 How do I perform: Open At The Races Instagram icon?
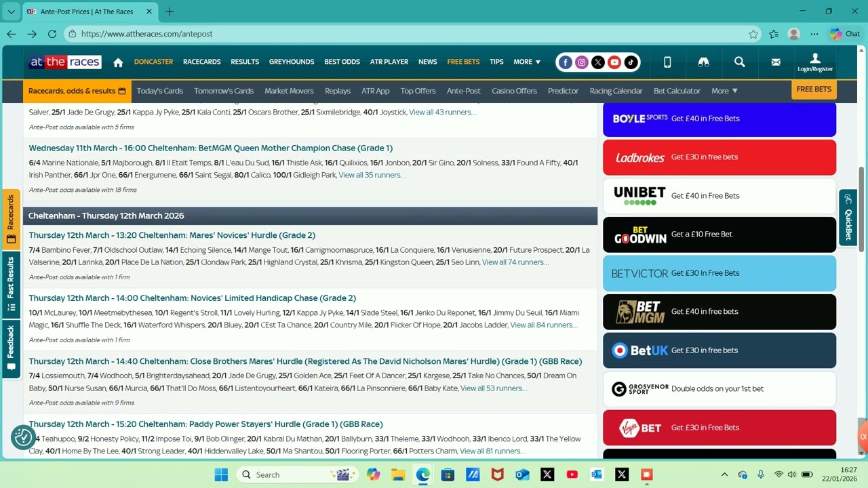(x=582, y=62)
